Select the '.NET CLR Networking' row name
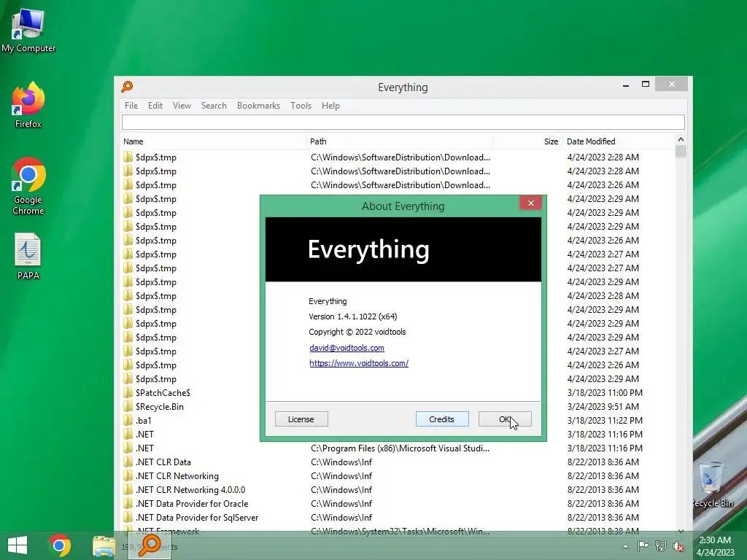The height and width of the screenshot is (560, 747). click(x=177, y=475)
